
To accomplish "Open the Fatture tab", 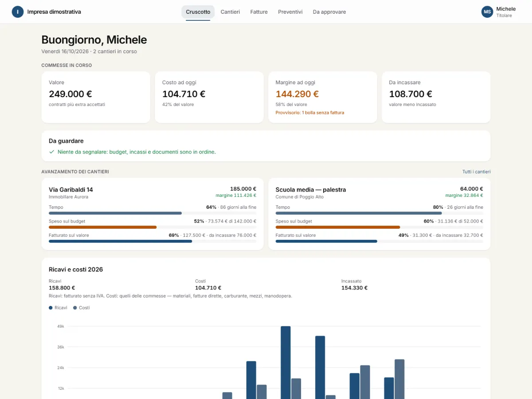I will [259, 12].
